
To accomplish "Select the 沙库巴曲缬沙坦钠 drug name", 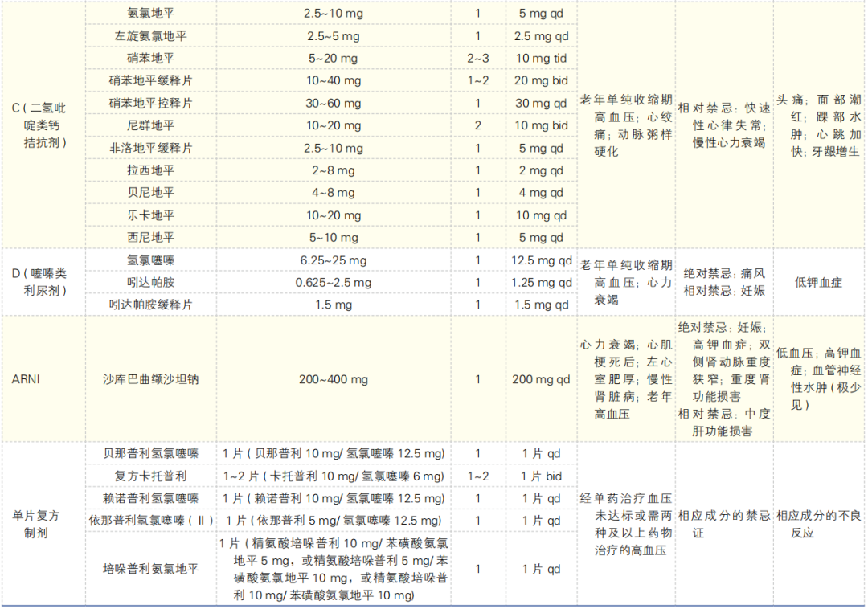I will (x=150, y=379).
